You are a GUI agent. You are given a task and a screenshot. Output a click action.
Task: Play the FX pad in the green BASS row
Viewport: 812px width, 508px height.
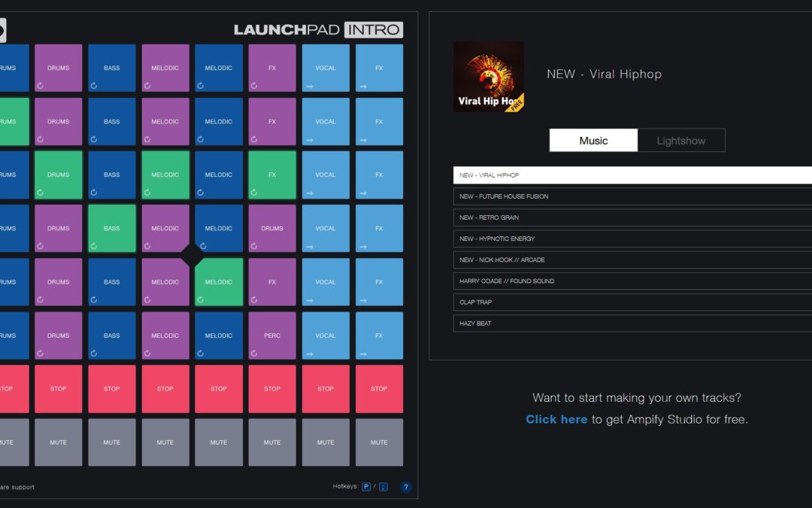click(379, 229)
